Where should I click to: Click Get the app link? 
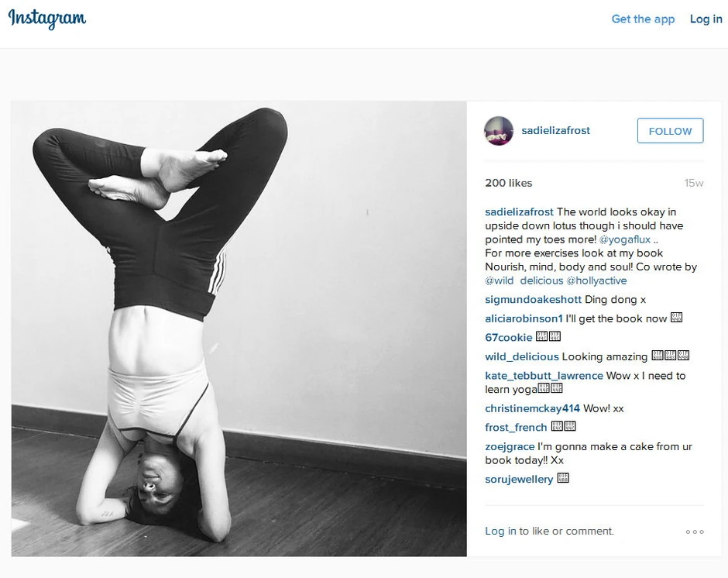click(643, 19)
